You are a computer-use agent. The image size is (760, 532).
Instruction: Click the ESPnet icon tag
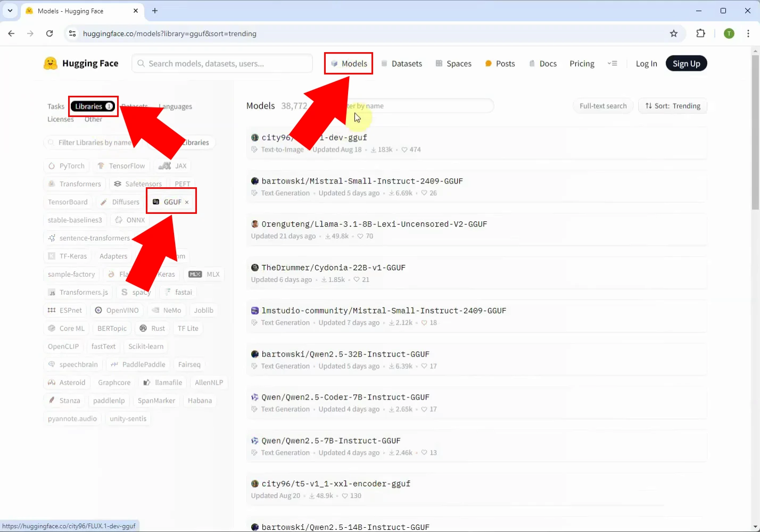[65, 311]
